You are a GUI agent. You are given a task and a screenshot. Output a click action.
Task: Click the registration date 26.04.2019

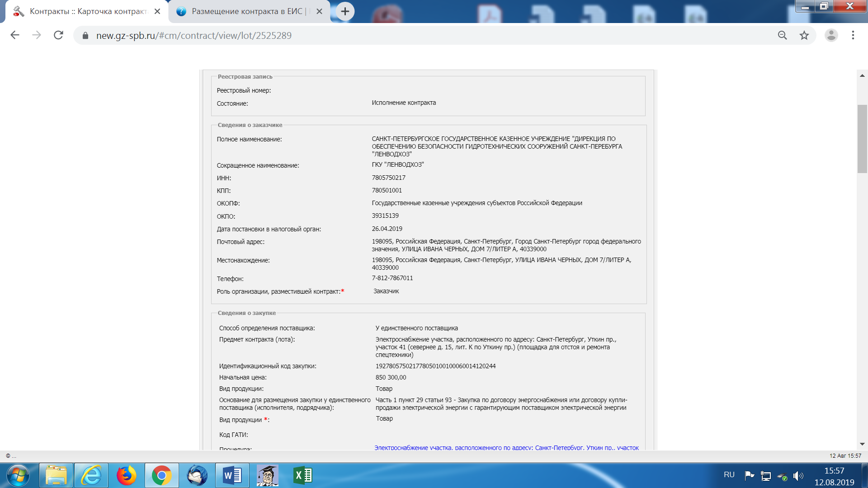pos(387,229)
